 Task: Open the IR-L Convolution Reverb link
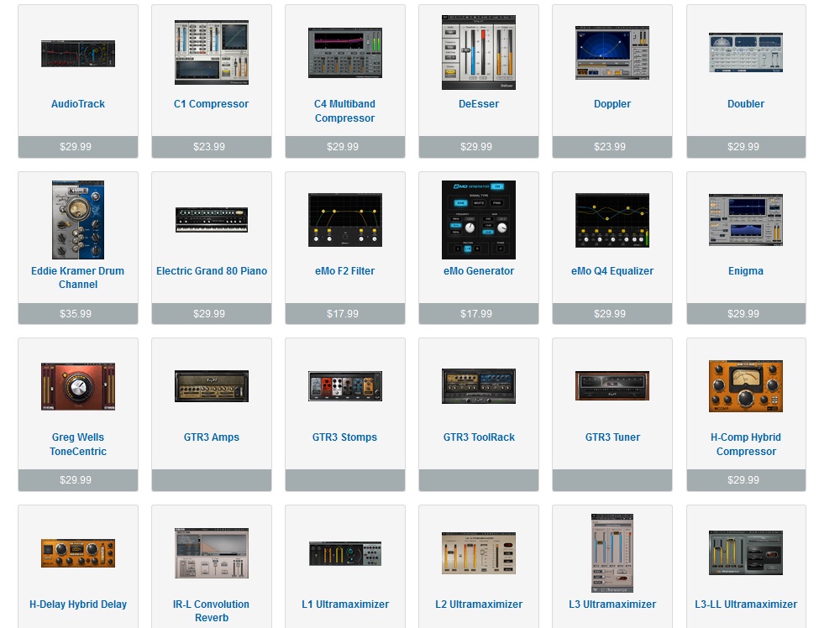[x=211, y=611]
